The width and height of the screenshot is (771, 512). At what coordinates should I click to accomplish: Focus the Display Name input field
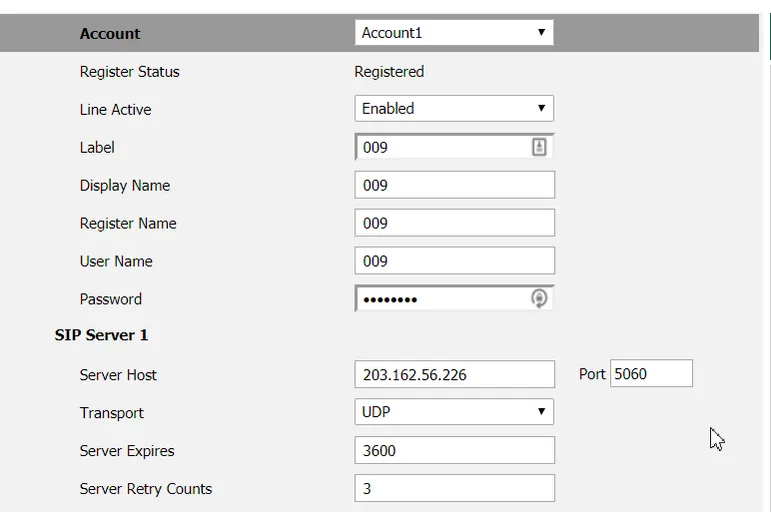coord(454,185)
